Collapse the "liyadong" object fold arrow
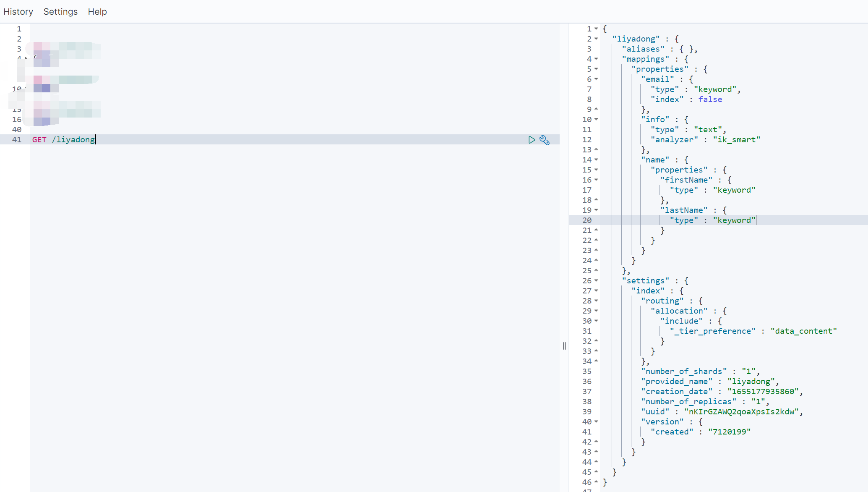This screenshot has height=492, width=868. [x=596, y=39]
